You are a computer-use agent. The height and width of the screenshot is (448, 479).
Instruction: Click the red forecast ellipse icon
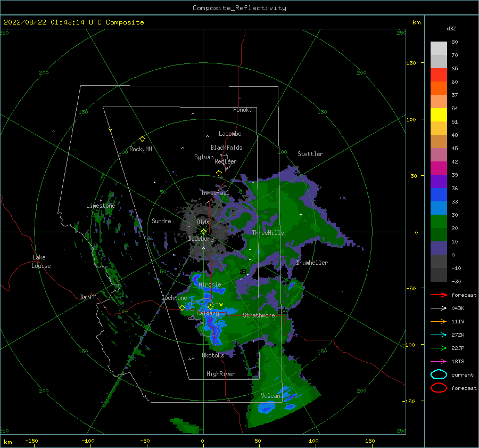[439, 388]
